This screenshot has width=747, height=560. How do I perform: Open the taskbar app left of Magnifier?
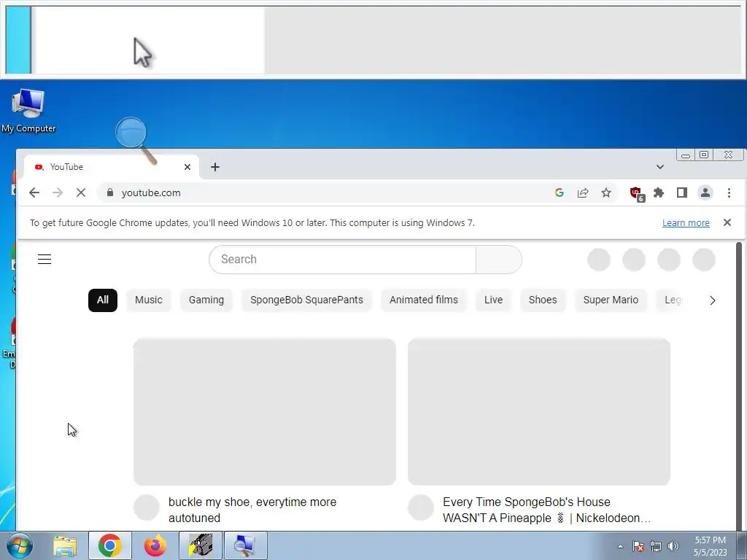[x=201, y=545]
